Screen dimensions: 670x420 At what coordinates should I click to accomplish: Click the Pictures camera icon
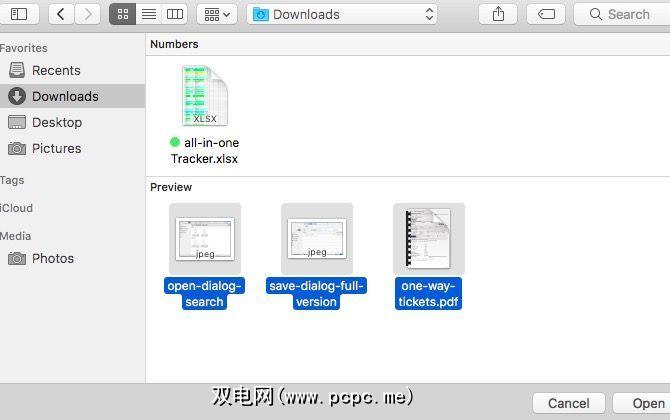click(x=17, y=148)
